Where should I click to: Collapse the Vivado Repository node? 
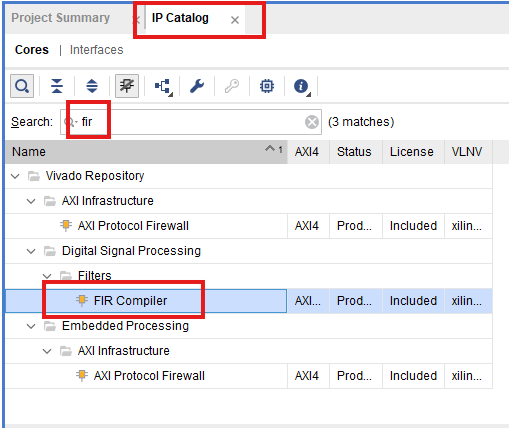pos(15,176)
